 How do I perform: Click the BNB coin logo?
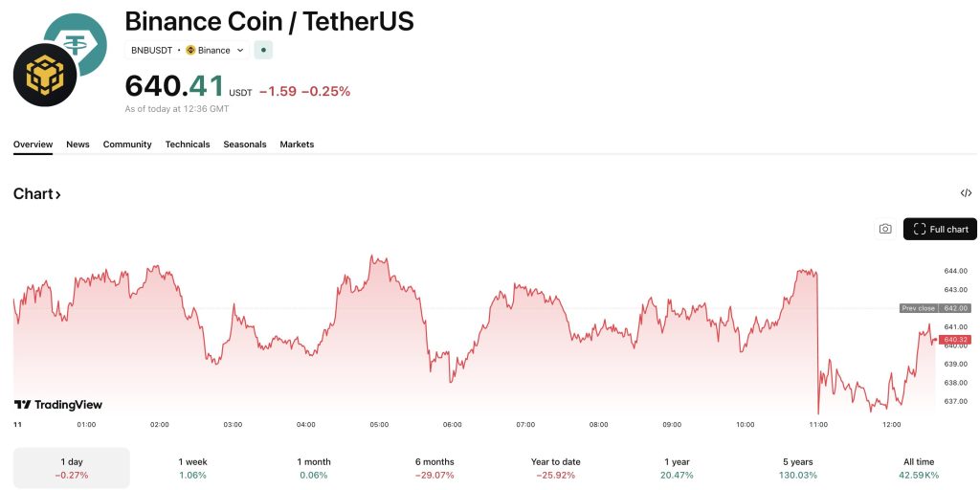[x=45, y=75]
